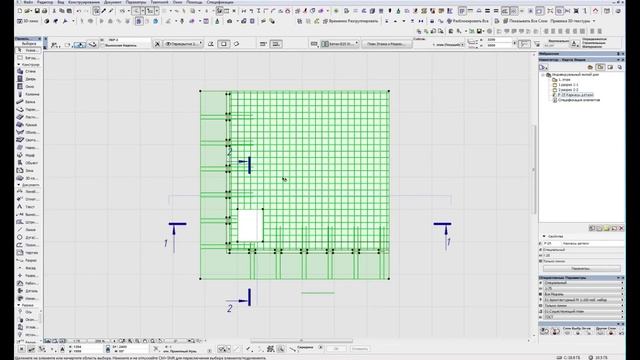640x360 pixels.
Task: Select the Mesh tool (3D-сетка)
Action: [28, 178]
